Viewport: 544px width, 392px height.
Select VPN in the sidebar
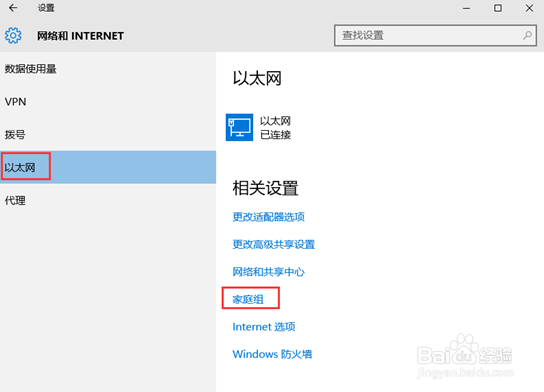(x=108, y=102)
